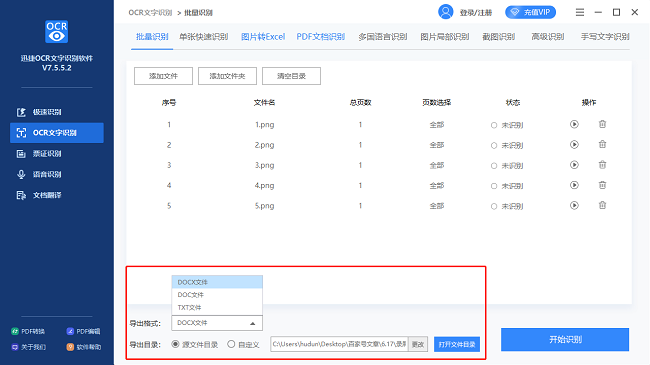Open PDF编辑 shortcut

(x=83, y=331)
